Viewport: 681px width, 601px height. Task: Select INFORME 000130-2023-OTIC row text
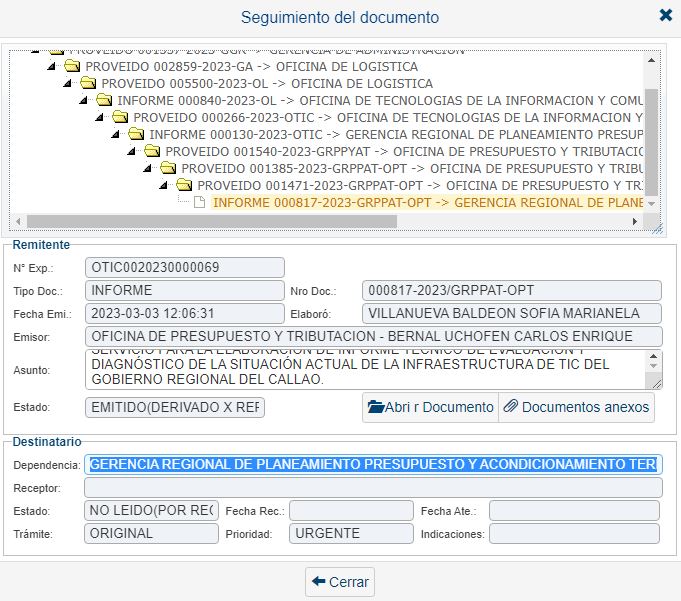tap(396, 134)
